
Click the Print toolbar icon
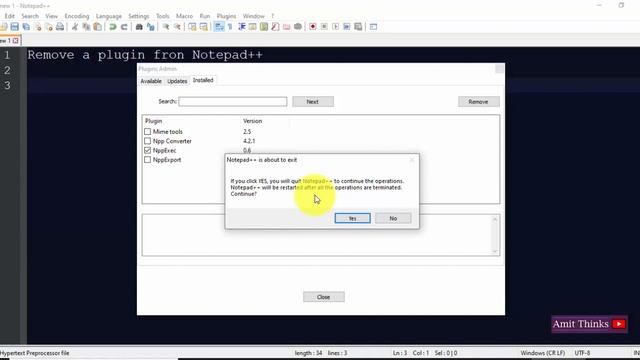60,27
